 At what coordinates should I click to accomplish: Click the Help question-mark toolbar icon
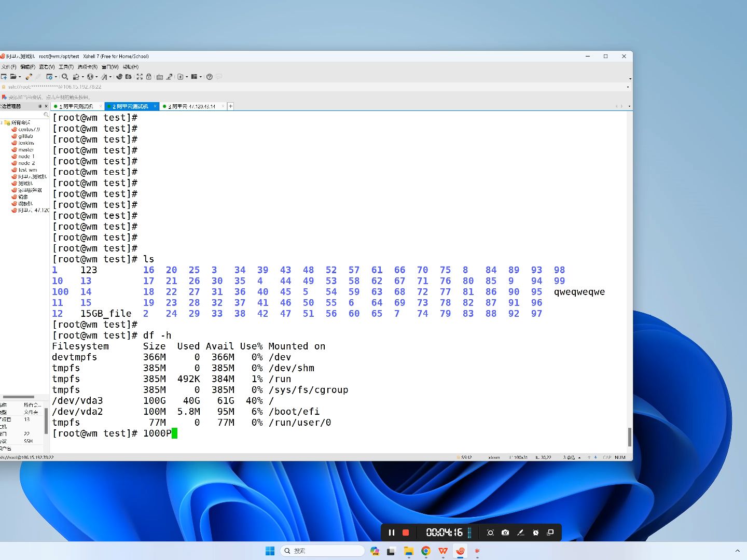point(210,77)
